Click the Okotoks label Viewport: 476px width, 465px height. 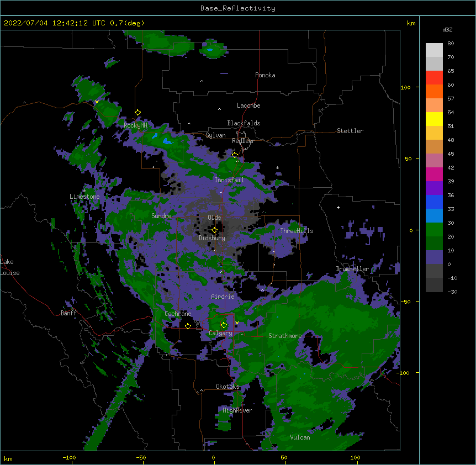(228, 387)
